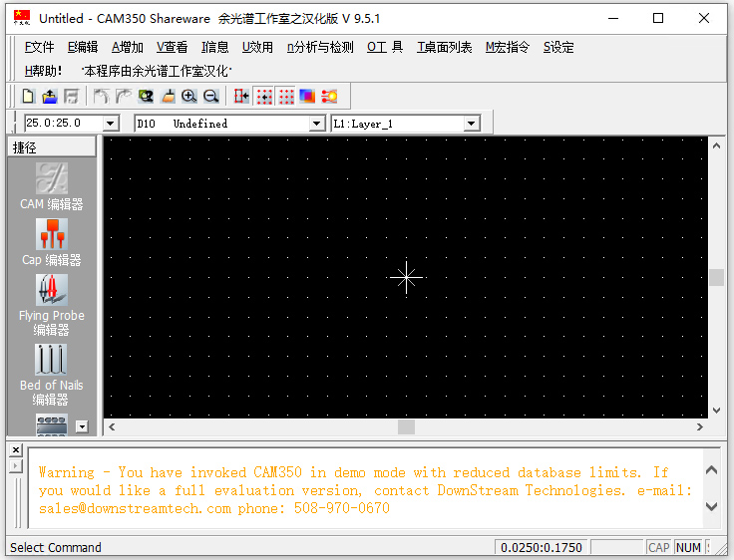Click the coordinate readout 0.0250:0.1750
734x560 pixels.
(542, 547)
